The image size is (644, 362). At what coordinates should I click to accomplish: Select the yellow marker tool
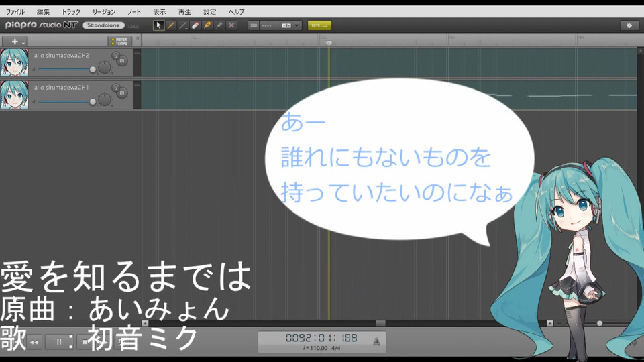[207, 25]
